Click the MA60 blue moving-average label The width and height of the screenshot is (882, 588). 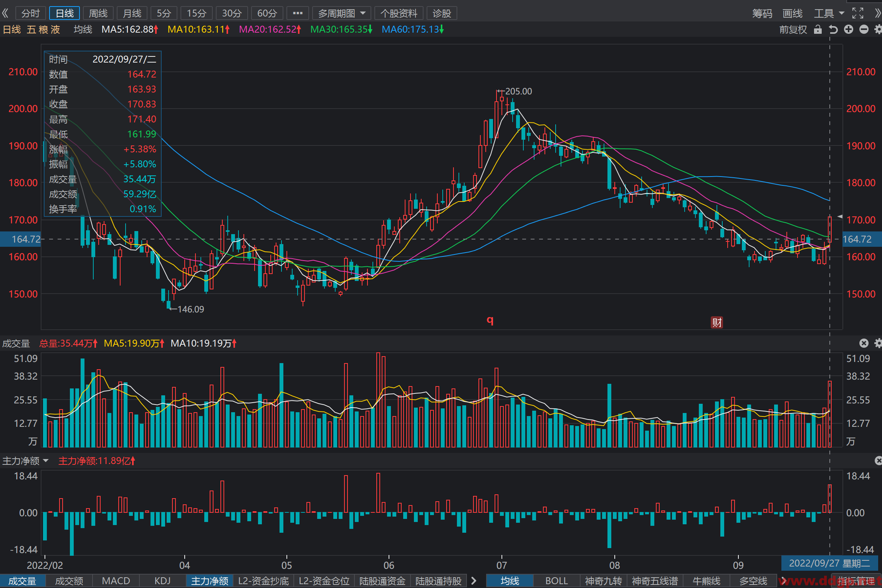[413, 30]
